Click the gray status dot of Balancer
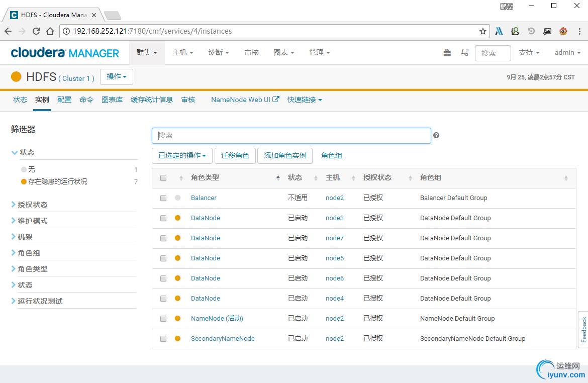The height and width of the screenshot is (383, 588). point(178,198)
